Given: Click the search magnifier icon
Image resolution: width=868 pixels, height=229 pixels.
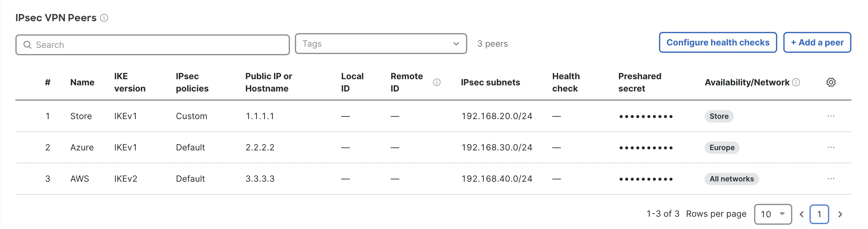Looking at the screenshot, I should pos(28,45).
